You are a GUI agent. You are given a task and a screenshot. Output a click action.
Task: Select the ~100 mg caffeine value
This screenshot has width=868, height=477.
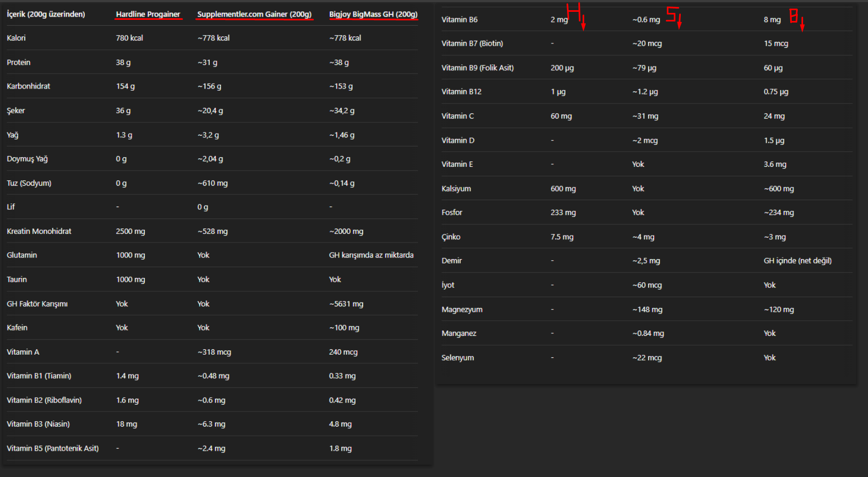click(344, 328)
